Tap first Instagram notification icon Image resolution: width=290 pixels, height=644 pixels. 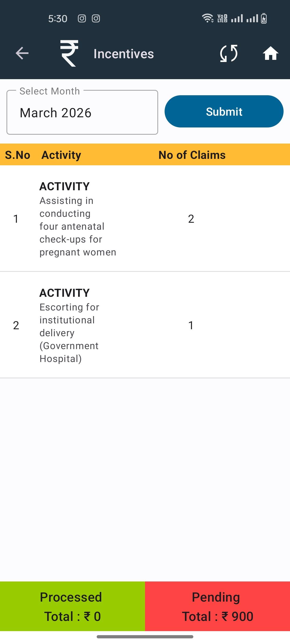click(82, 19)
